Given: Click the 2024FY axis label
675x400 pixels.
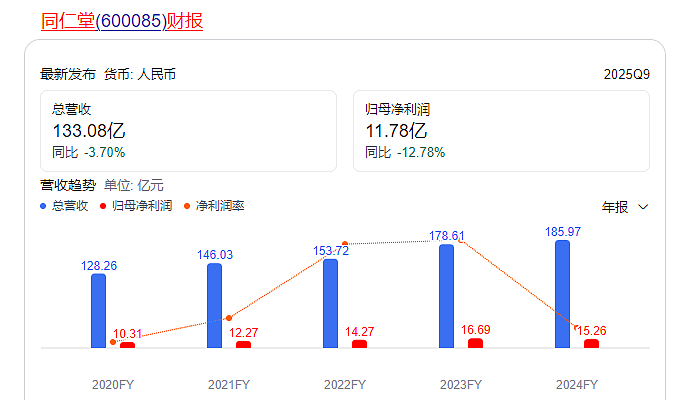Looking at the screenshot, I should click(577, 384).
